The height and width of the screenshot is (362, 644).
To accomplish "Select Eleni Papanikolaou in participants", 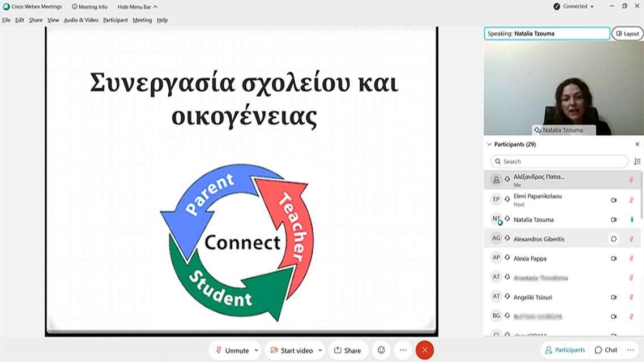I will coord(562,200).
